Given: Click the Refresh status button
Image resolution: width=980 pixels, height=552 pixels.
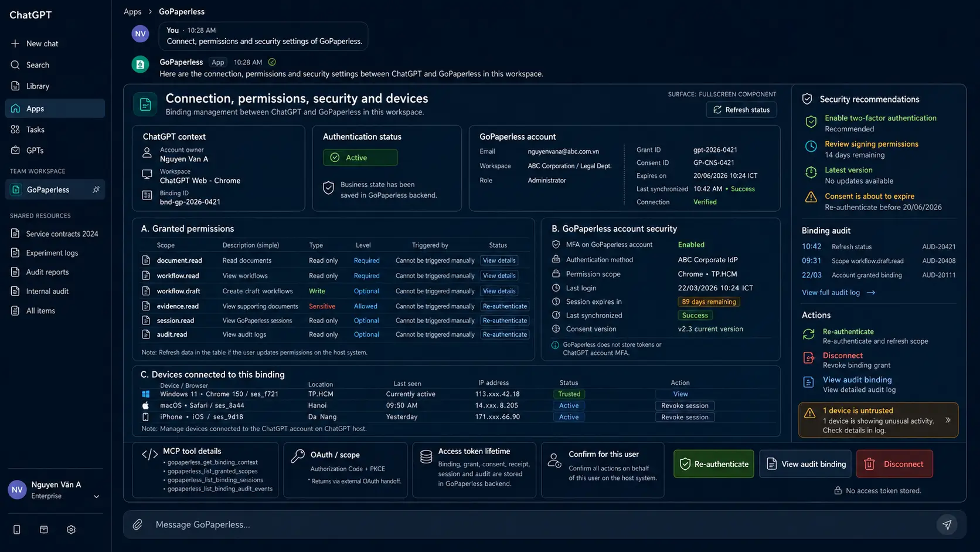Looking at the screenshot, I should [741, 110].
